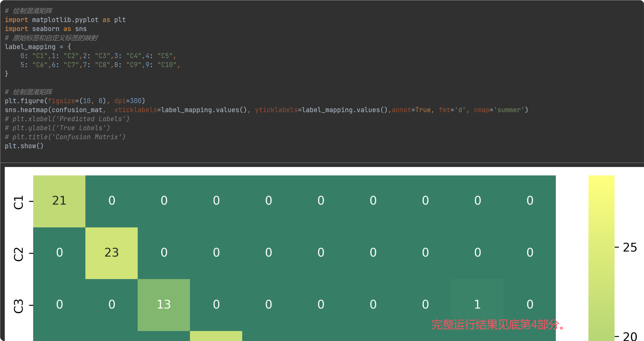Click the misclassified cell showing 1

477,304
